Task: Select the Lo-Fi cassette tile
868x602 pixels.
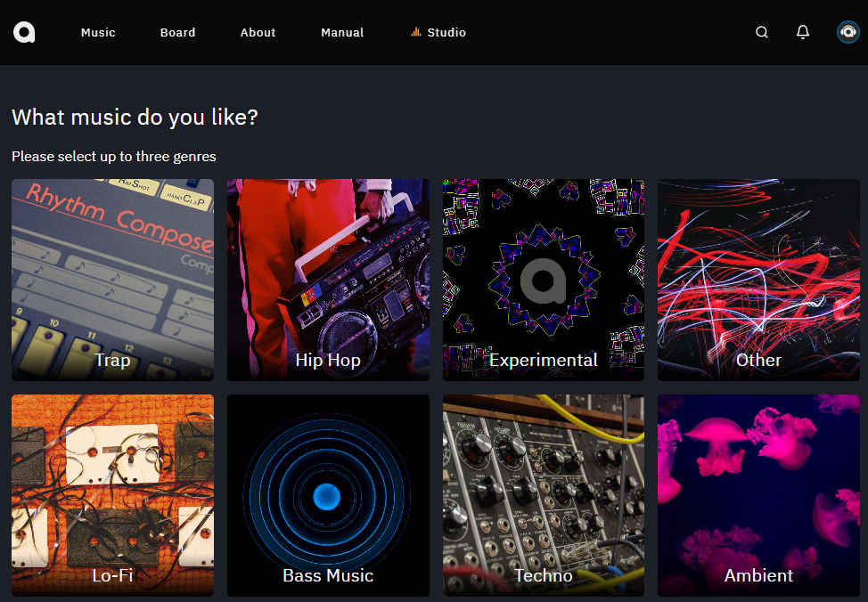Action: pos(112,495)
